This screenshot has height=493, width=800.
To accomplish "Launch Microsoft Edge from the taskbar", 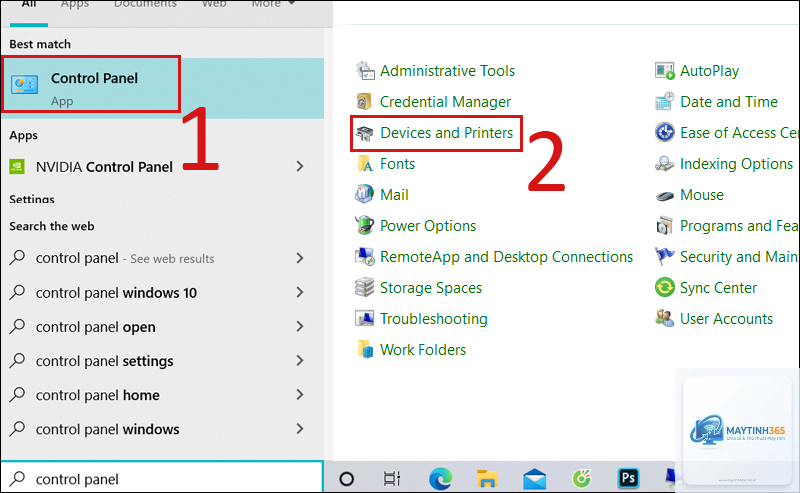I will click(x=440, y=479).
